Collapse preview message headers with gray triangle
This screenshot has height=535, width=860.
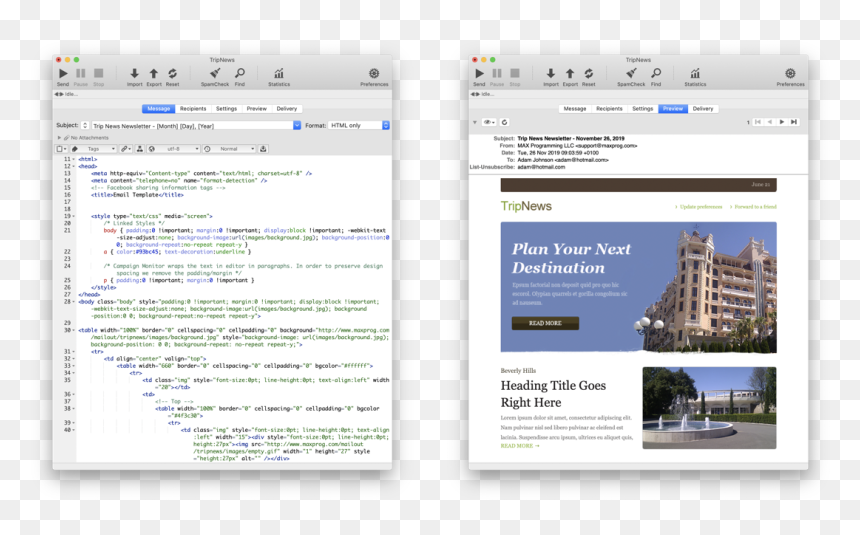(474, 122)
